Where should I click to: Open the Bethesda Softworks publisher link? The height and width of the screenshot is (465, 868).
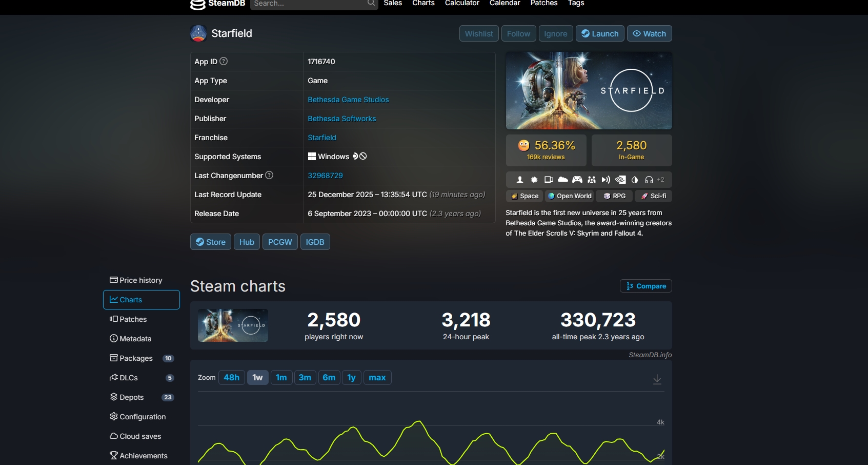pos(342,119)
